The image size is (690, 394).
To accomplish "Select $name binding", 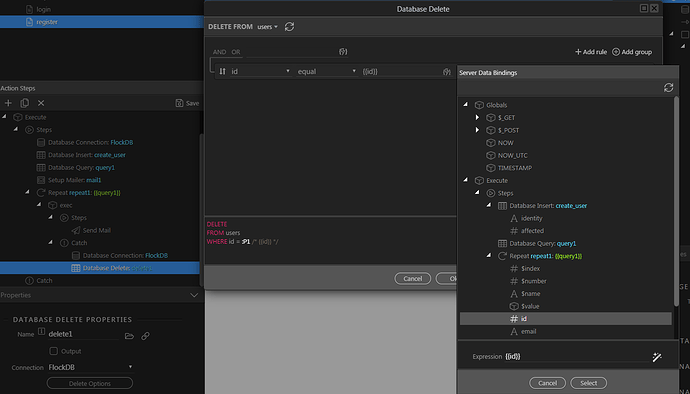I will (530, 294).
